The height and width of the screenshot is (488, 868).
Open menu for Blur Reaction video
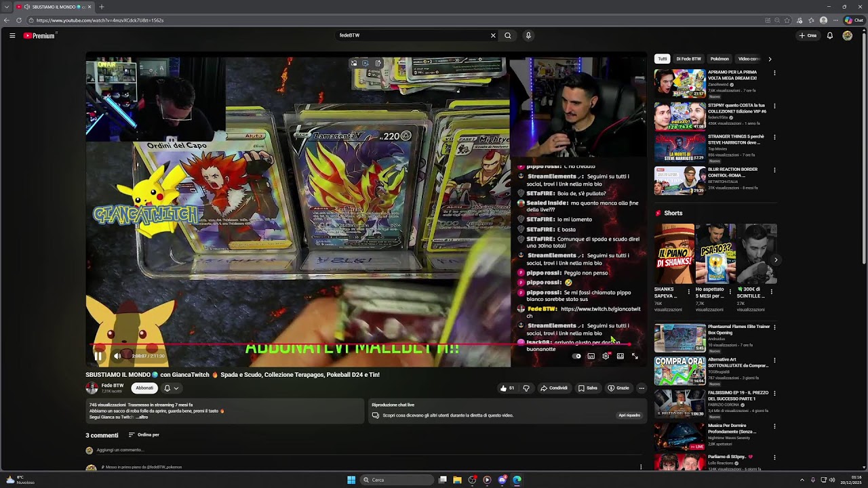774,170
